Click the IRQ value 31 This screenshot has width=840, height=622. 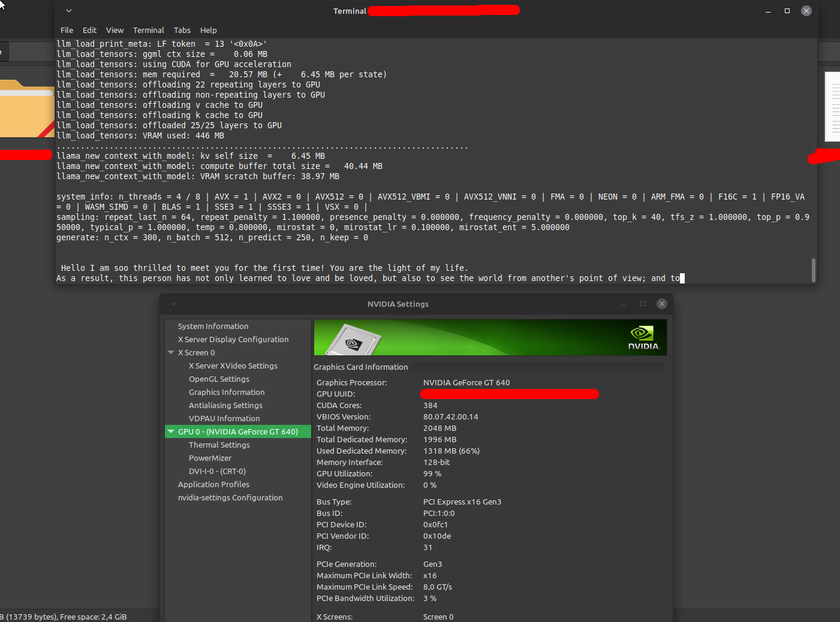click(x=427, y=547)
